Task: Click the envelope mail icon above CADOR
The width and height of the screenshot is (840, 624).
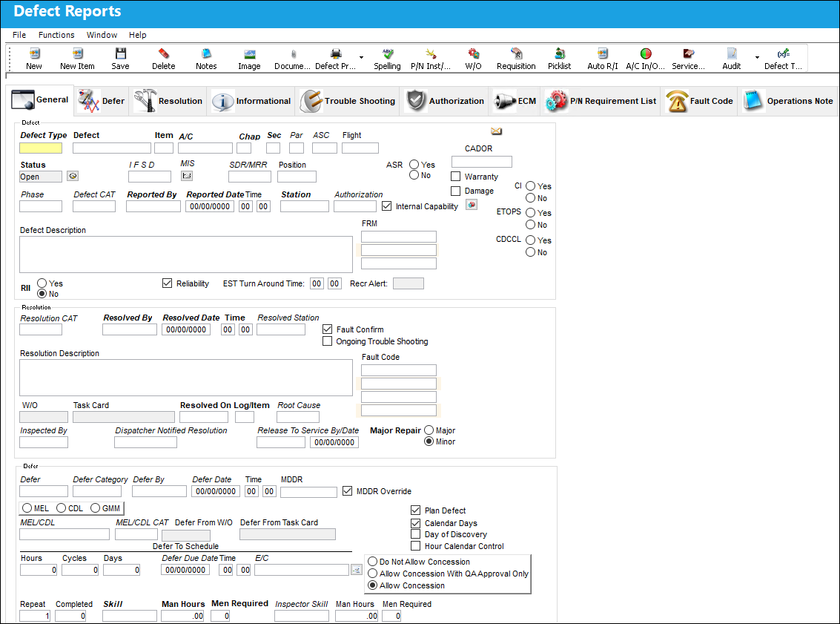Action: tap(497, 131)
